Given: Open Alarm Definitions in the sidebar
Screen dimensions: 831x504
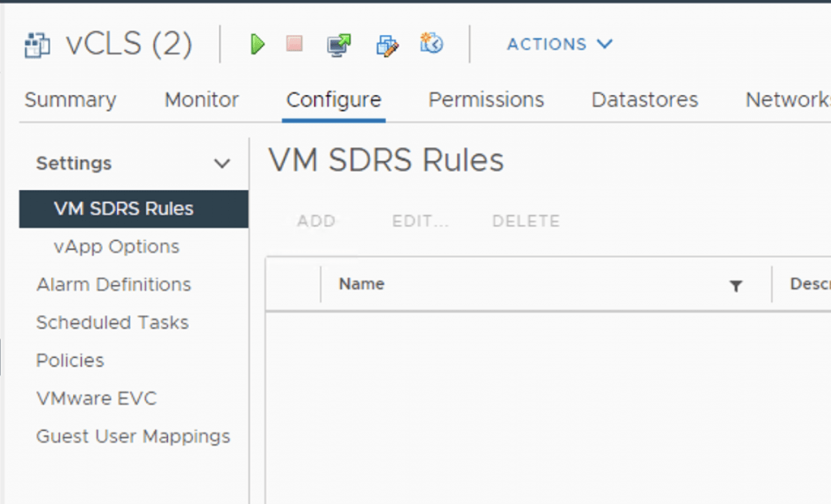Looking at the screenshot, I should click(x=114, y=285).
